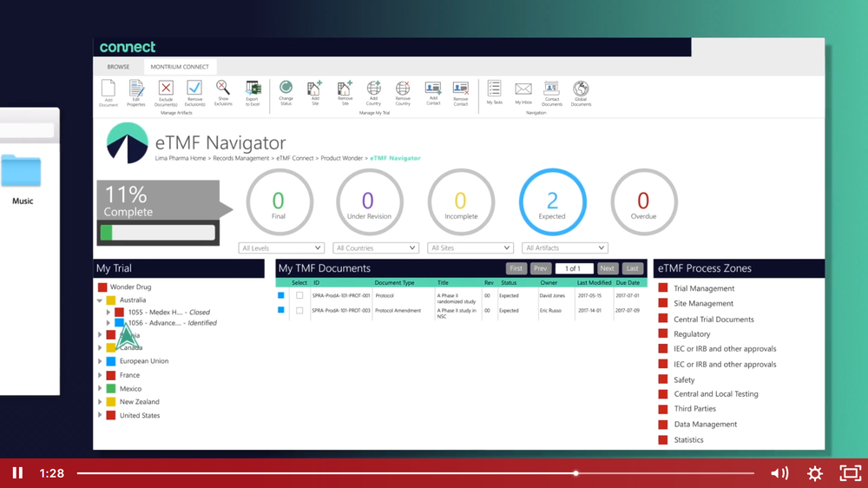The height and width of the screenshot is (488, 868).
Task: Open Contact Documents in Navigation group
Action: [551, 88]
